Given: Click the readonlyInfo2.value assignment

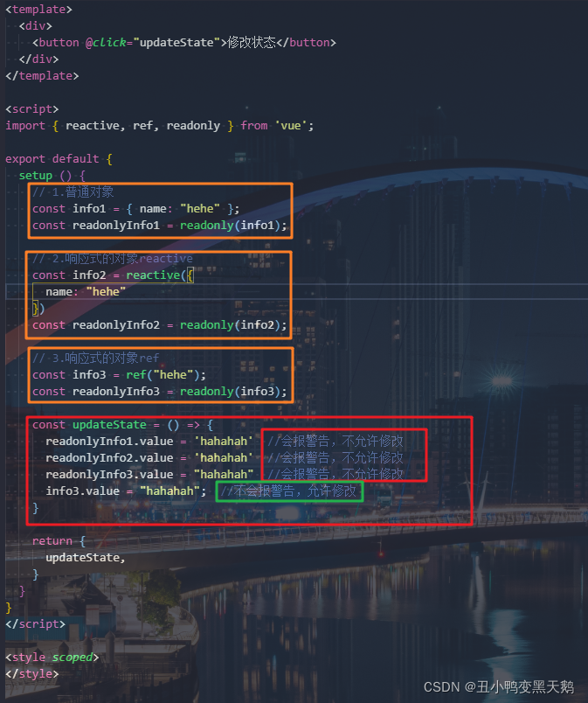Looking at the screenshot, I should pos(149,458).
